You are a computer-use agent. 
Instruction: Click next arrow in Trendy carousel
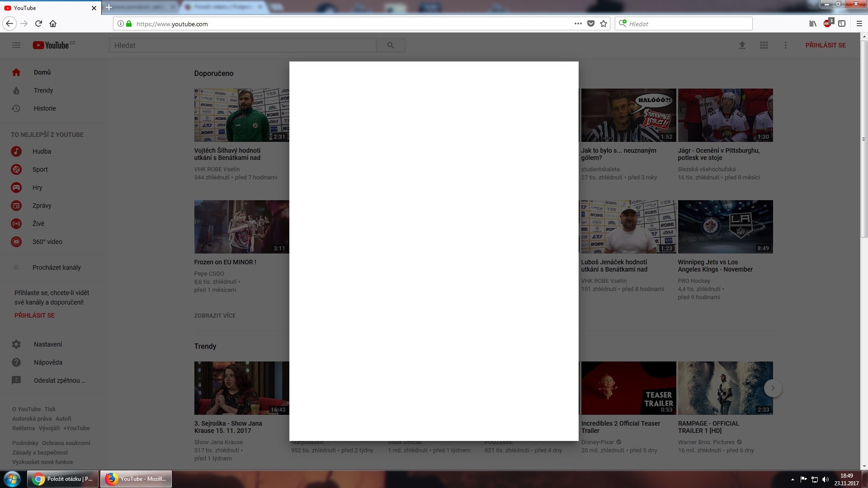pos(773,388)
